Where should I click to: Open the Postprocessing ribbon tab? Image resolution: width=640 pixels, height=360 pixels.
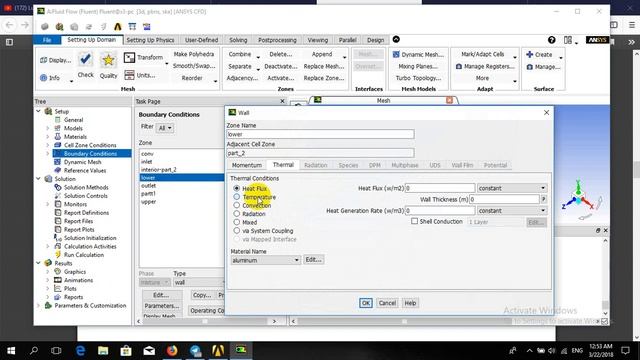pyautogui.click(x=277, y=40)
